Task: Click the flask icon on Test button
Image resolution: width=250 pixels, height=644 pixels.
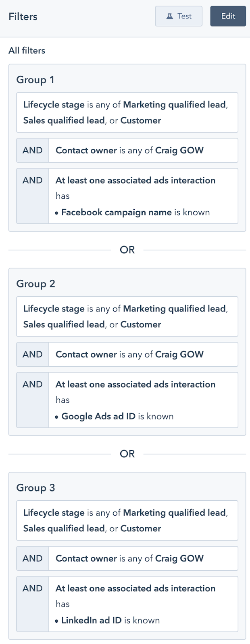Action: click(170, 16)
